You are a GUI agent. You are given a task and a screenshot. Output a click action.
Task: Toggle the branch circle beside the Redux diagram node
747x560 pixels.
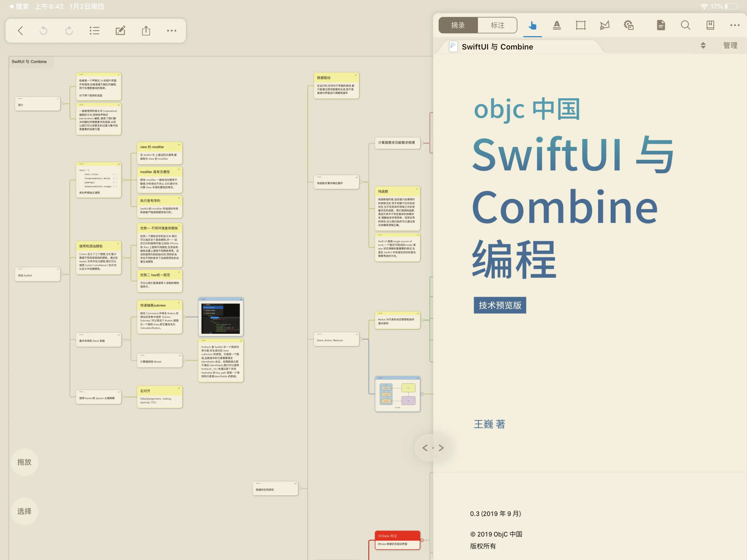tap(422, 394)
